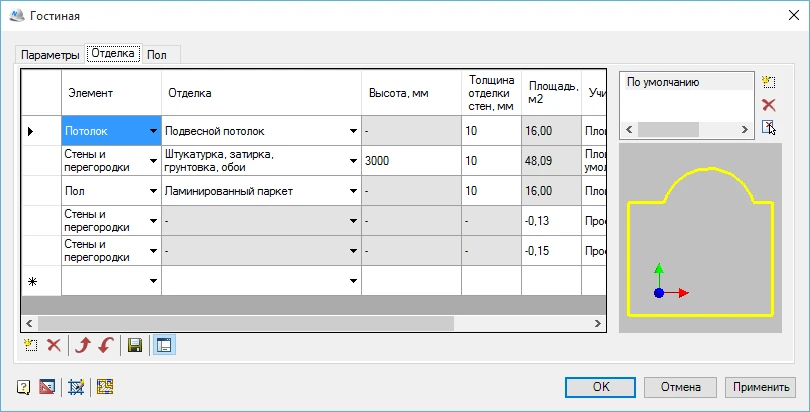Image resolution: width=810 pixels, height=412 pixels.
Task: Click the height field with value 3000
Action: pos(410,161)
